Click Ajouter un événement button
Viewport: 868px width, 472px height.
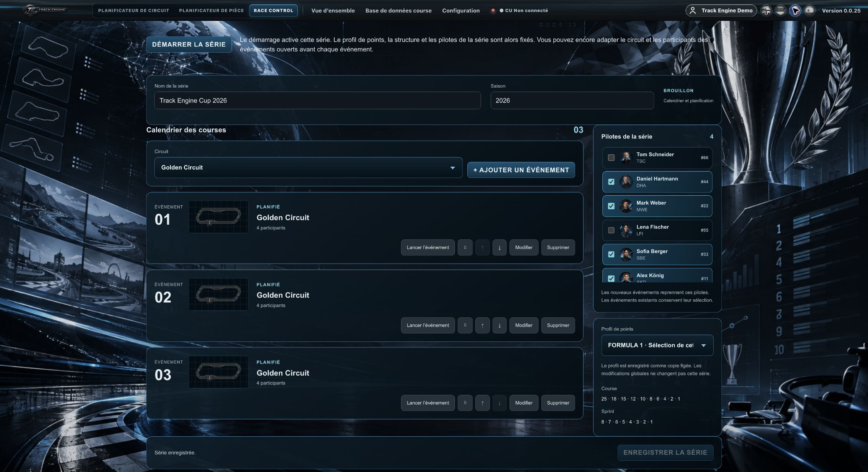(521, 170)
